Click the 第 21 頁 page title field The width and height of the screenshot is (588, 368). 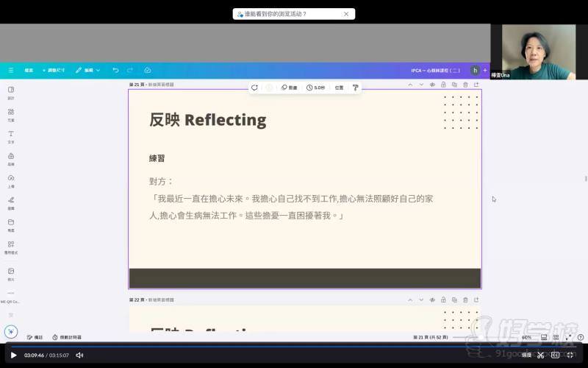click(151, 85)
